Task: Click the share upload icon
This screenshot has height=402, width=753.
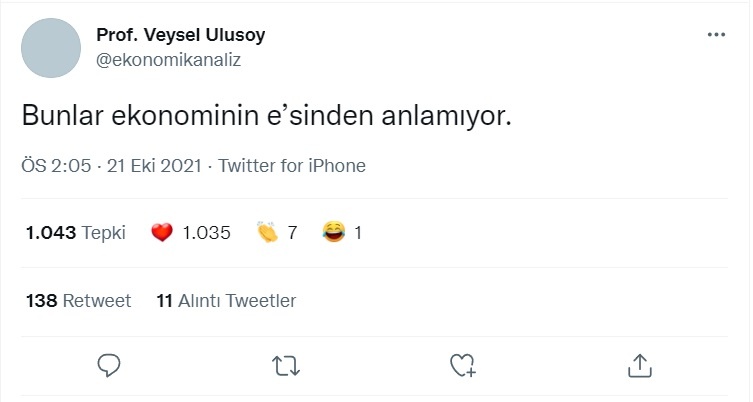Action: pyautogui.click(x=640, y=365)
